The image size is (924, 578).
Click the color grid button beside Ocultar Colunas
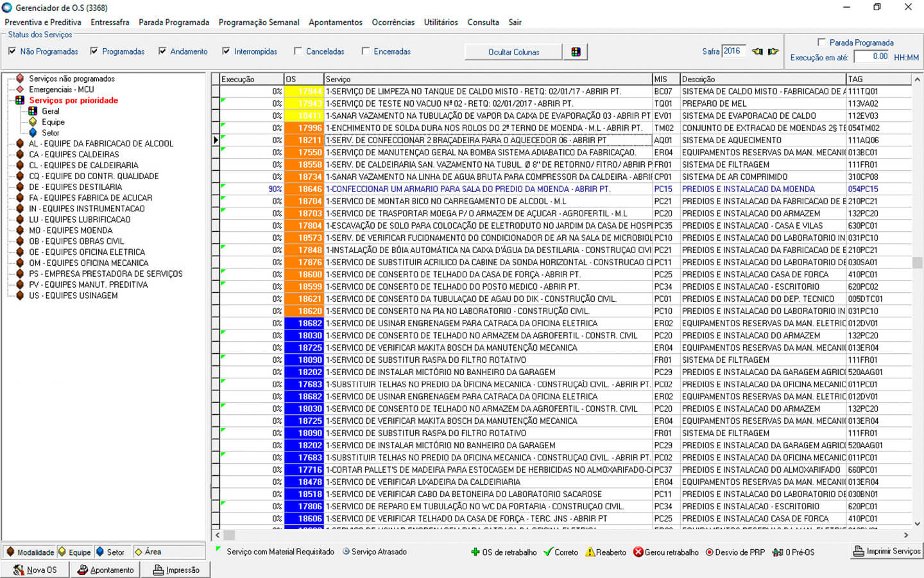pyautogui.click(x=576, y=52)
